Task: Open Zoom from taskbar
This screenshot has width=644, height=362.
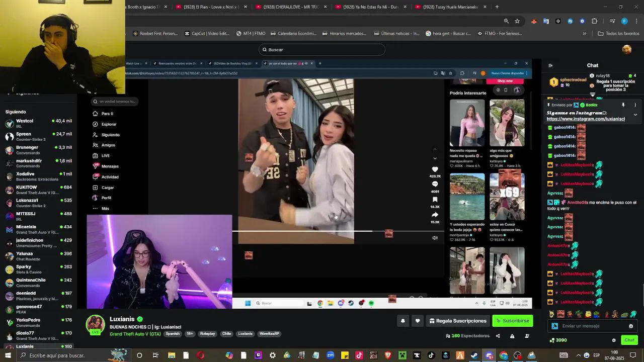Action: point(331,355)
